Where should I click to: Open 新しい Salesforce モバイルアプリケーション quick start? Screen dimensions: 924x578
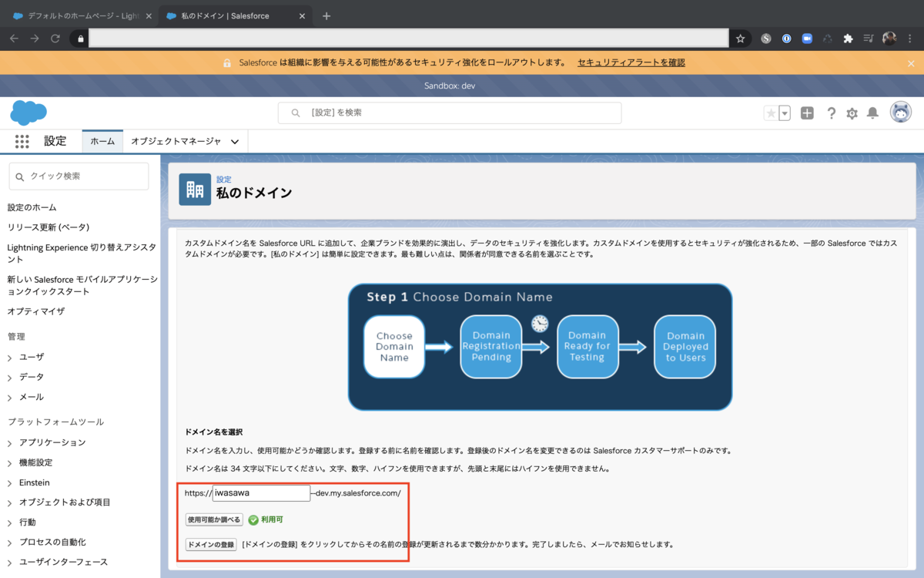[x=82, y=285]
